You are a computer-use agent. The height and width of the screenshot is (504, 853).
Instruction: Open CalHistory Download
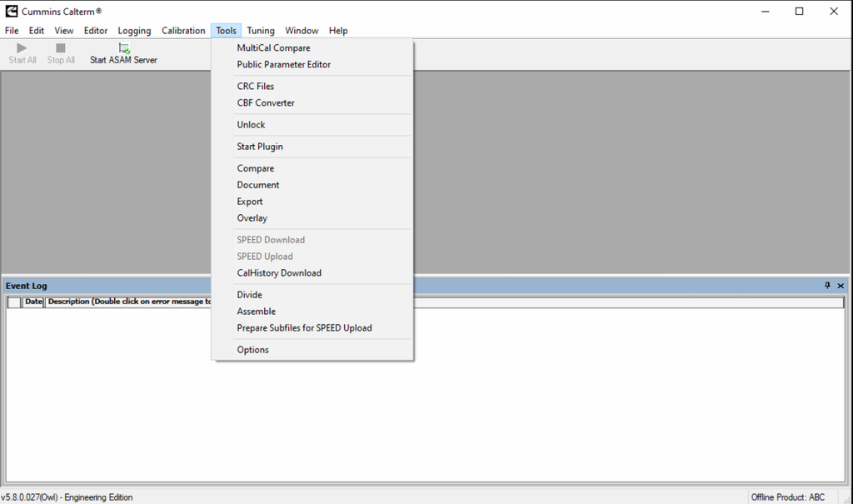[x=278, y=273]
